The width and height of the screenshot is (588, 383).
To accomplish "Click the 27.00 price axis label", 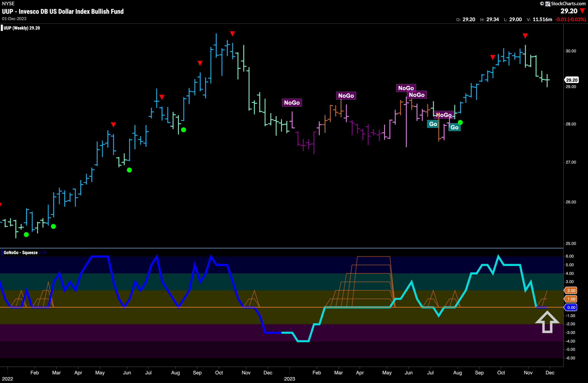I will coord(571,162).
